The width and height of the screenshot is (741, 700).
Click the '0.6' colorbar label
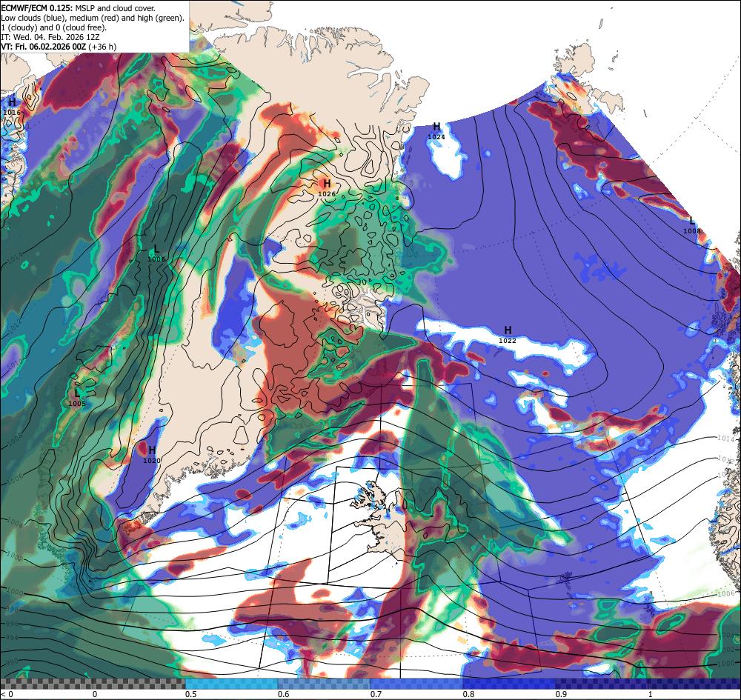coord(284,694)
